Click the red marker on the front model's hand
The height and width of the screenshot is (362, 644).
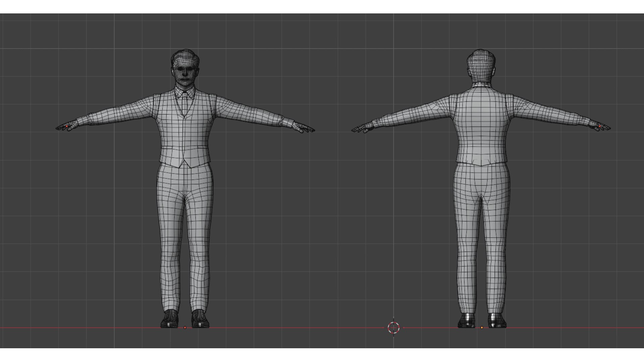pyautogui.click(x=67, y=126)
